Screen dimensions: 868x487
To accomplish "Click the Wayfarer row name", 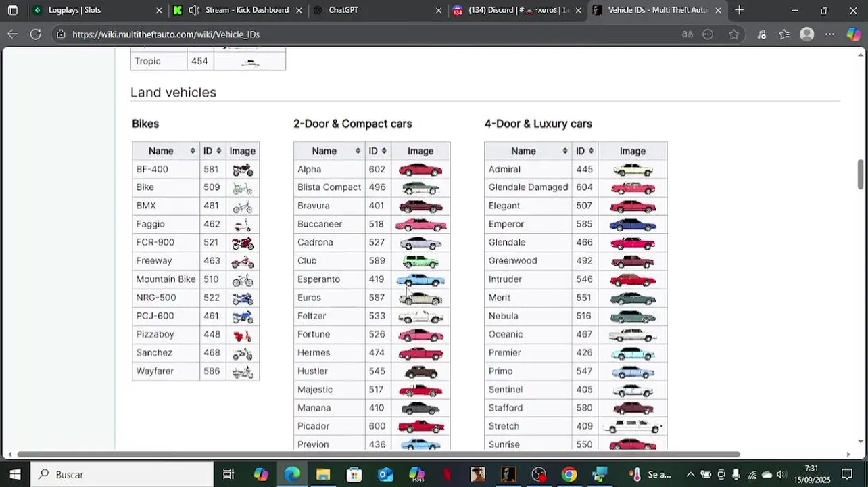I will coord(155,371).
